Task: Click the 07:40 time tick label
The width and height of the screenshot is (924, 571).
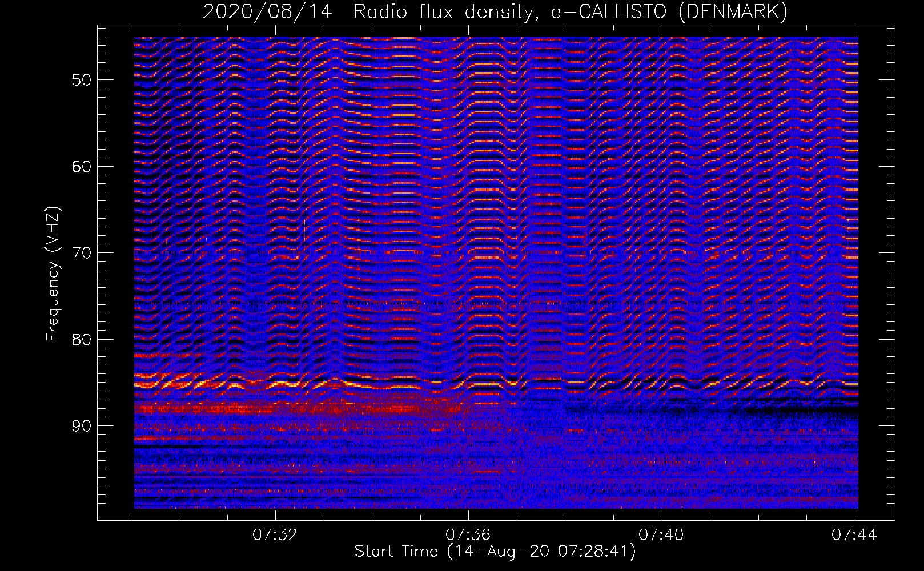Action: [x=661, y=535]
